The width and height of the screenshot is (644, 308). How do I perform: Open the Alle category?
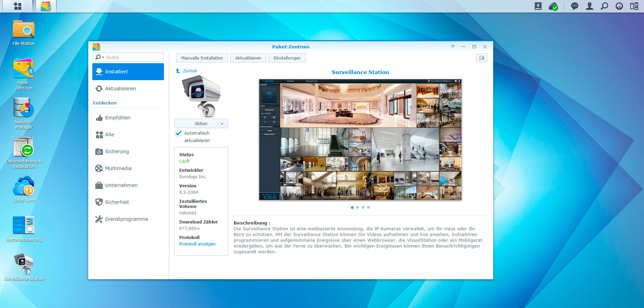(x=128, y=134)
